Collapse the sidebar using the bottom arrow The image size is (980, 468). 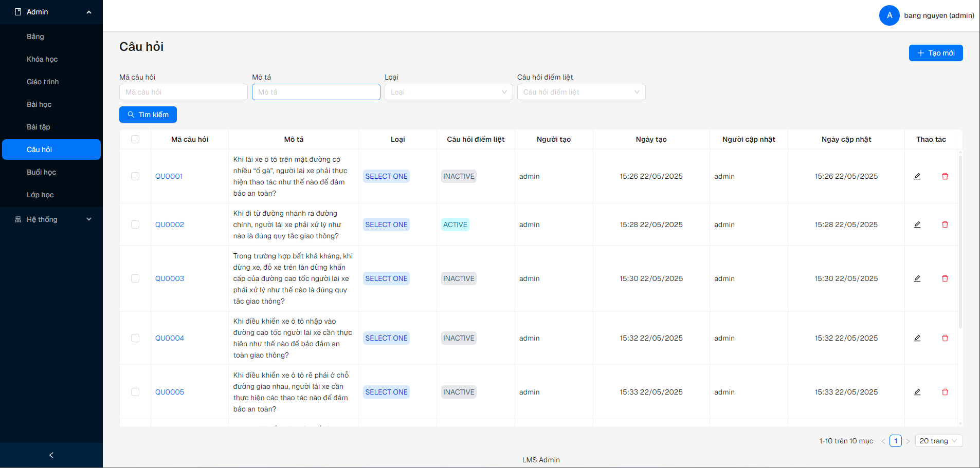(51, 455)
